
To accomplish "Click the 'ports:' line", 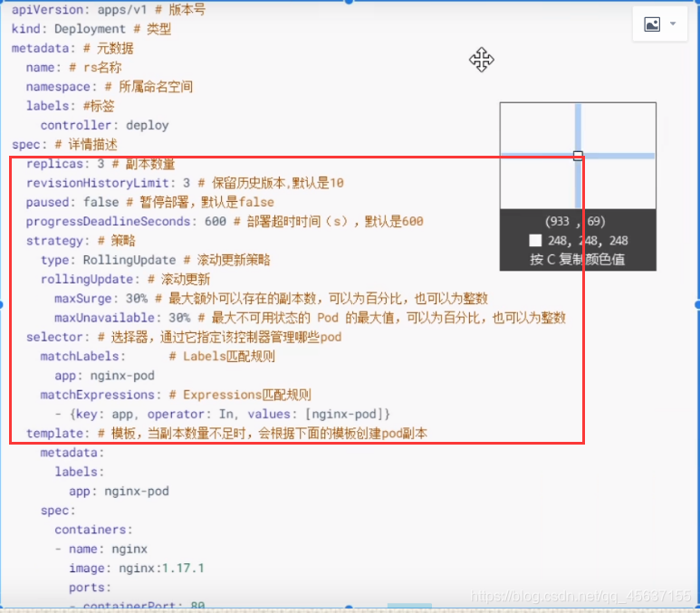I will 90,587.
